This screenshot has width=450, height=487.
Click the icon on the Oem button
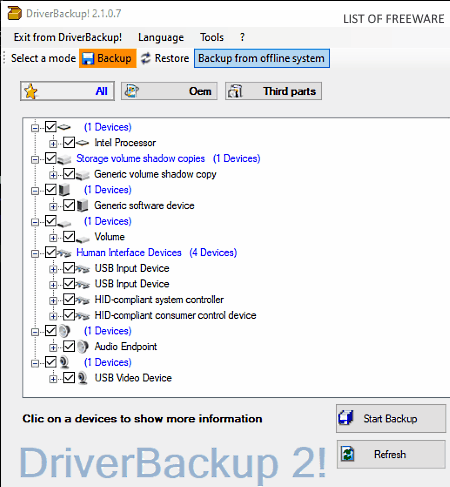click(x=132, y=91)
